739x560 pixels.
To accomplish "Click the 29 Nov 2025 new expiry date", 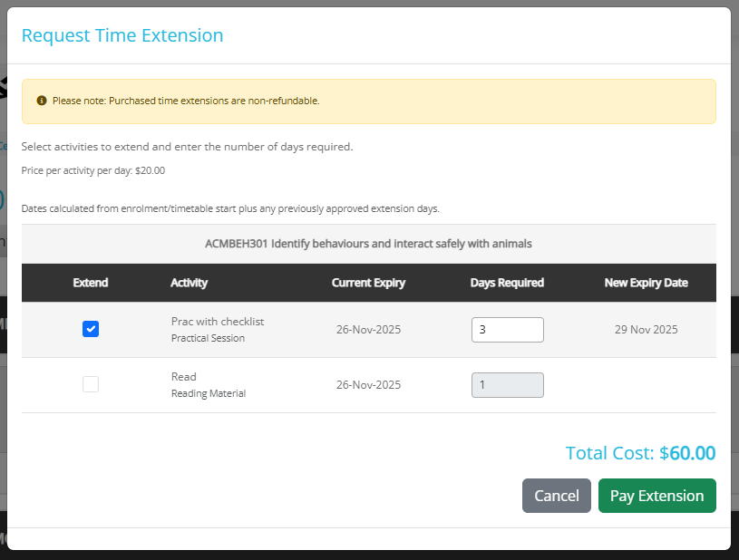I will (x=646, y=330).
